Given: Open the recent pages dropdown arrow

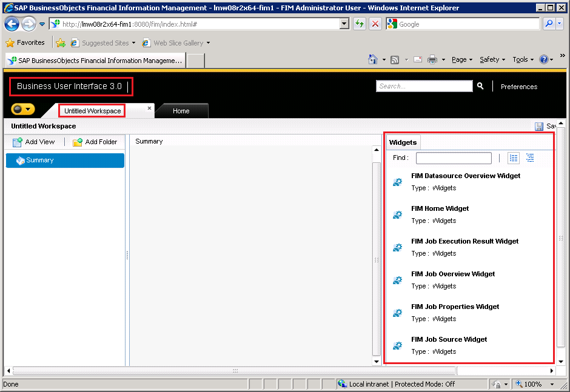Looking at the screenshot, I should coord(42,24).
